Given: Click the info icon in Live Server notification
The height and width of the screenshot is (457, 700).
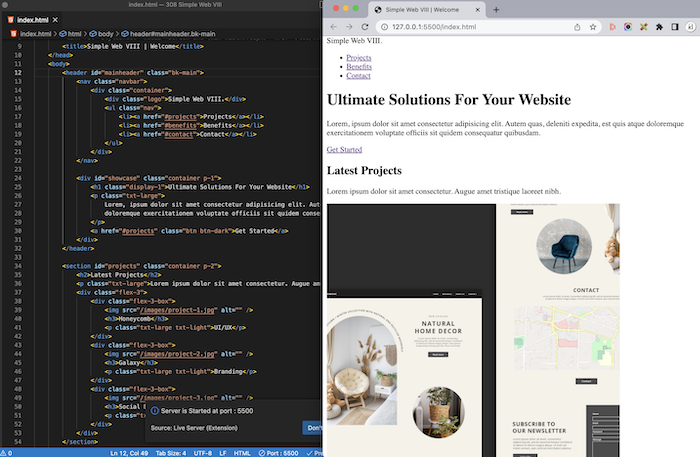Looking at the screenshot, I should (154, 411).
